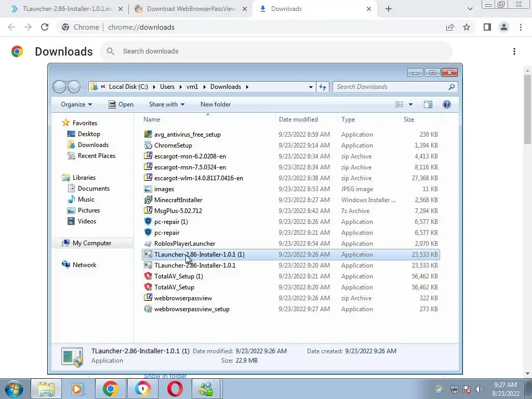Open Chrome's three-dot main menu
The width and height of the screenshot is (532, 399).
(521, 27)
